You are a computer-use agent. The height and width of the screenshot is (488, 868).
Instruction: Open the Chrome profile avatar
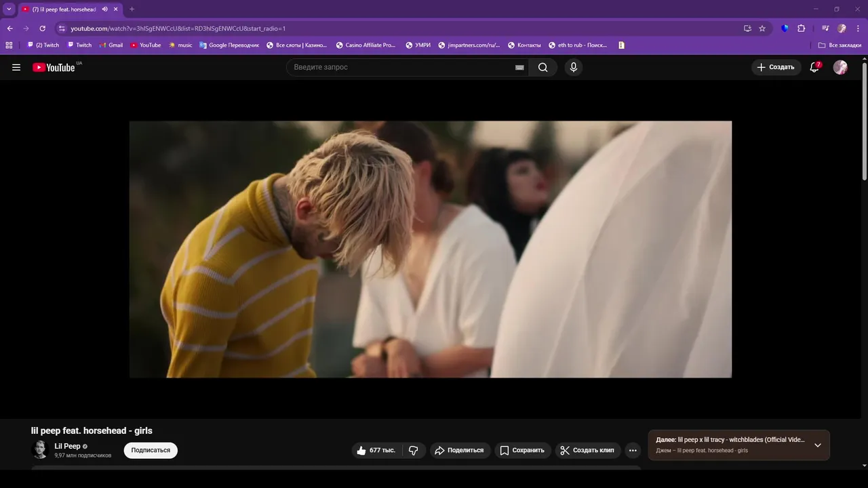click(842, 28)
